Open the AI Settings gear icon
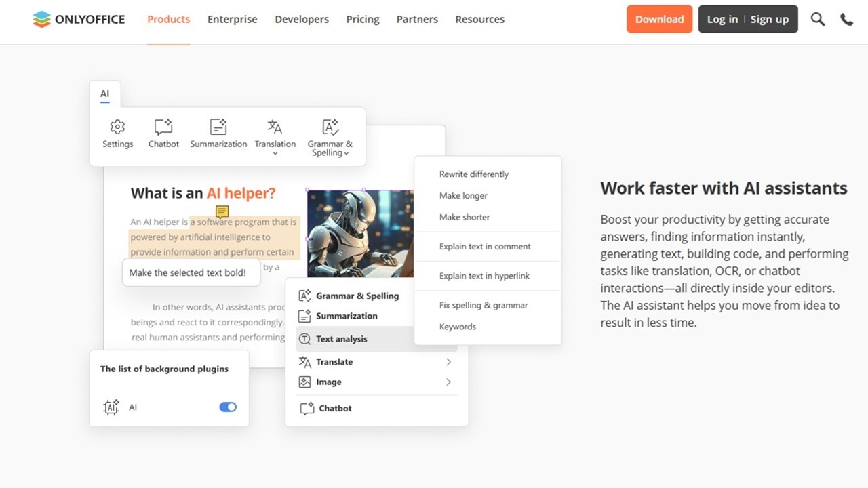The width and height of the screenshot is (868, 488). (x=117, y=127)
